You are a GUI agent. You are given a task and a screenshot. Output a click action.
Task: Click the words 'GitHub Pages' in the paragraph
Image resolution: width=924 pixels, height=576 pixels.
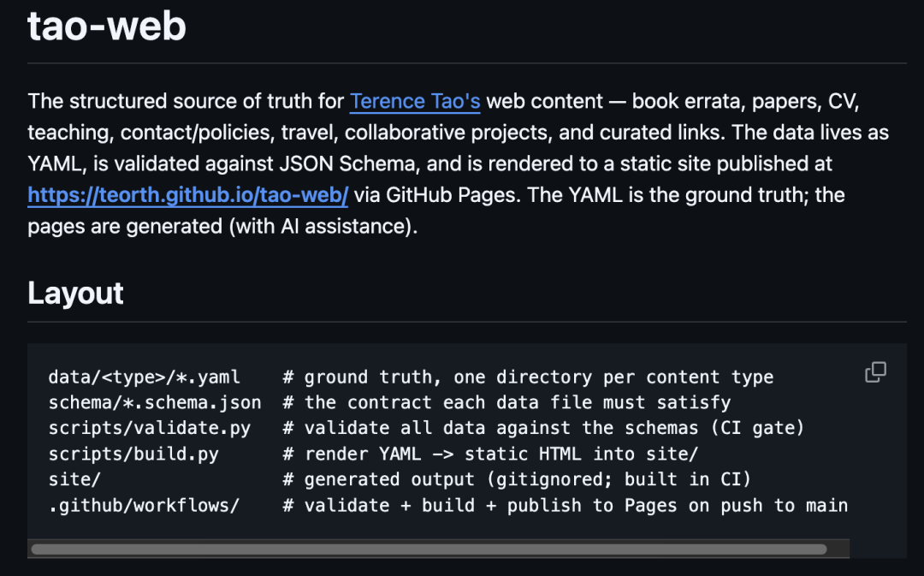[x=453, y=194]
